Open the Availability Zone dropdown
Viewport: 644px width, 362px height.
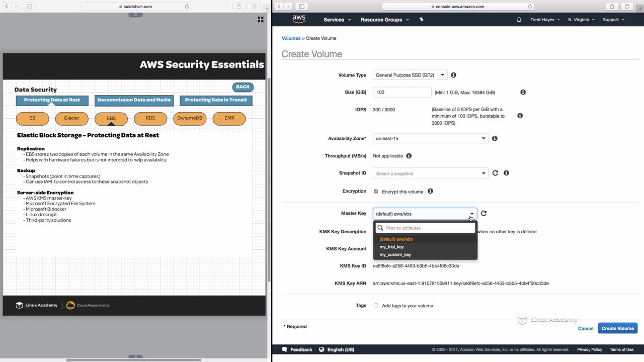click(x=430, y=138)
